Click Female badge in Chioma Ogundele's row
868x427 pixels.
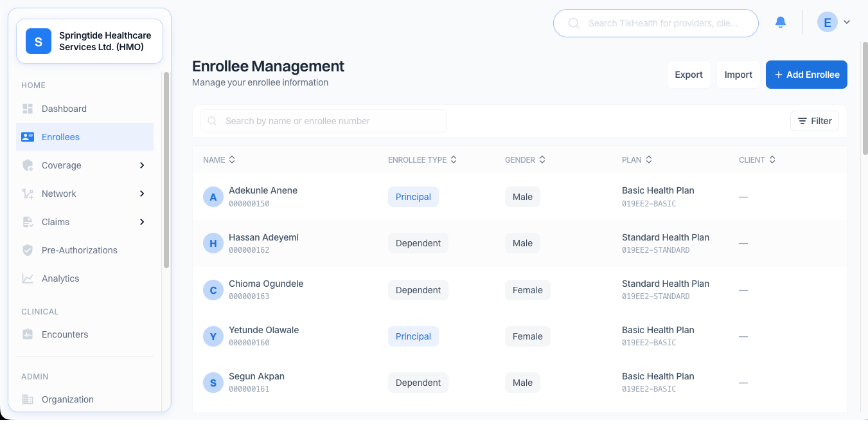point(527,290)
